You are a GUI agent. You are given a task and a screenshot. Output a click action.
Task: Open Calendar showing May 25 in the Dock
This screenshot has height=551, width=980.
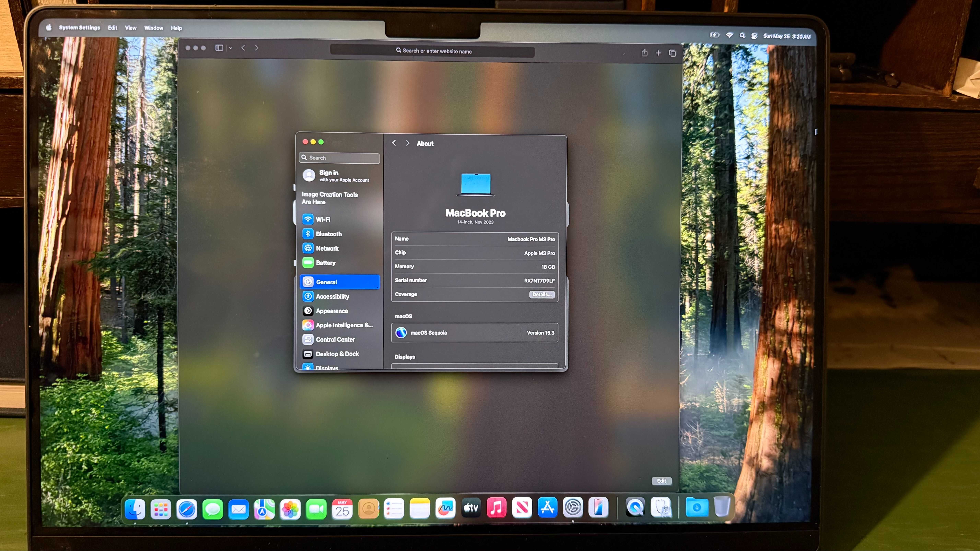[x=342, y=509]
